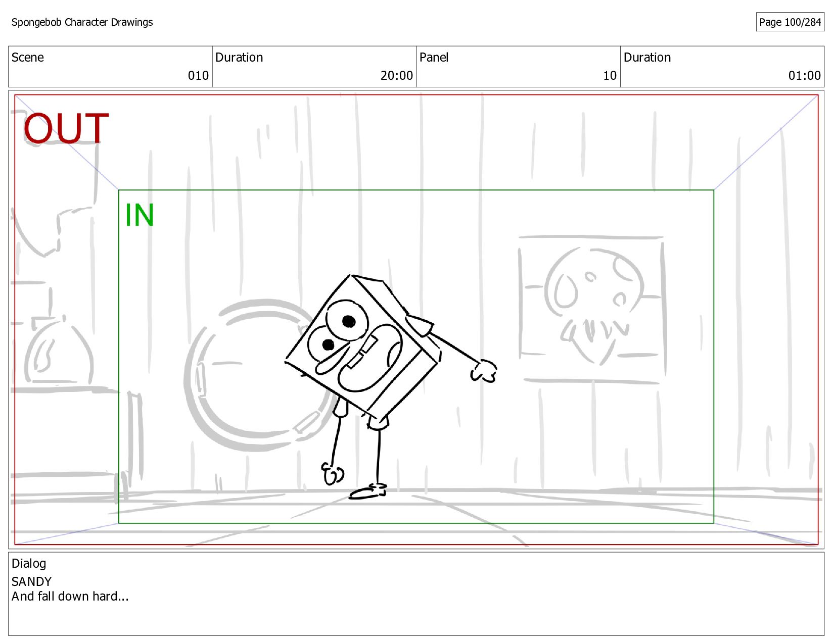Click the green 'IN' camera label
The height and width of the screenshot is (644, 834).
pos(140,215)
